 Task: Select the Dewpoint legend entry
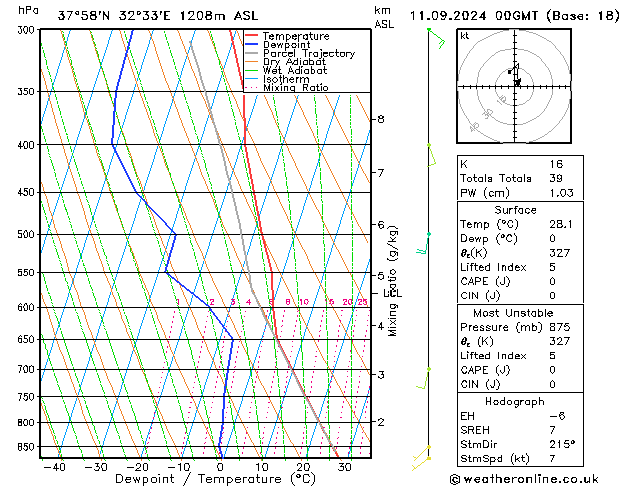pyautogui.click(x=288, y=45)
